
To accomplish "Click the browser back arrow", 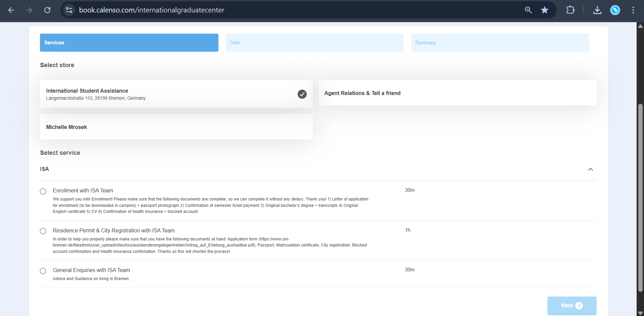I will [11, 10].
